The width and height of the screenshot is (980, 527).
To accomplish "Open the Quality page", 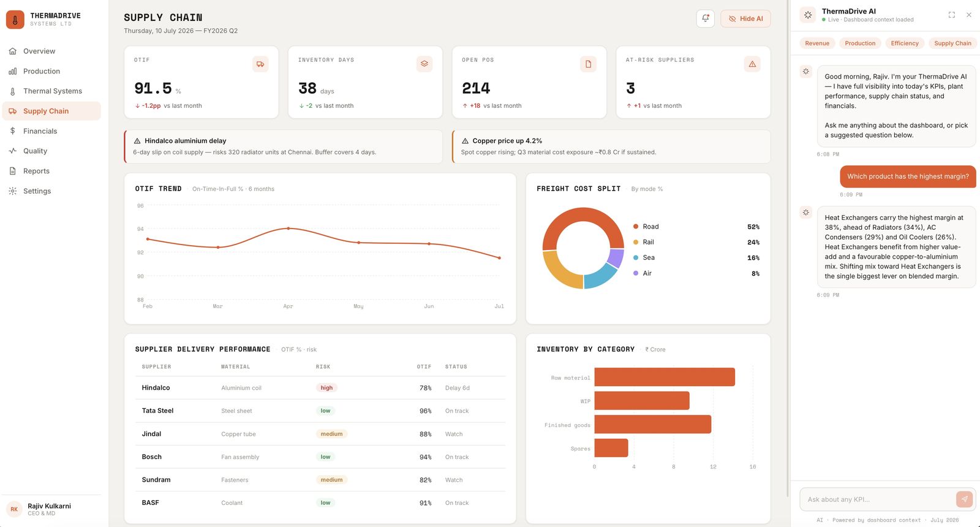I will (x=51, y=151).
